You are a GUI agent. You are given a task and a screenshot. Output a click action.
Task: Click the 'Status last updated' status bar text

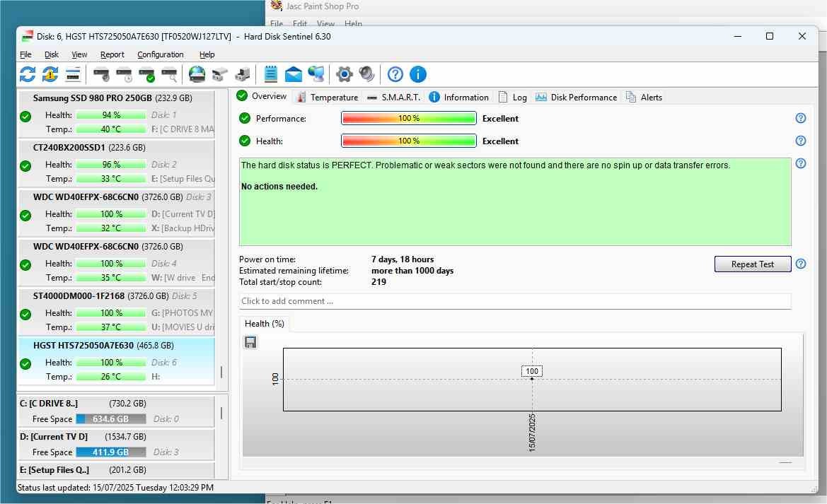pos(115,488)
